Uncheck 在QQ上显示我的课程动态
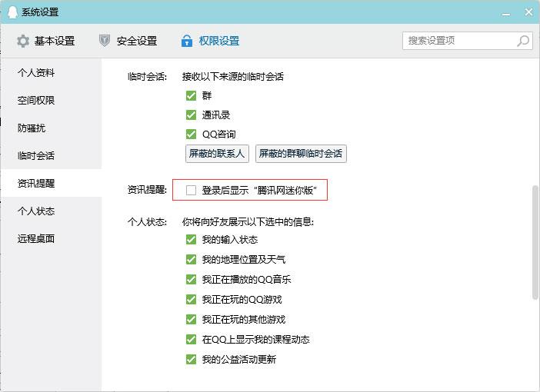 [191, 339]
